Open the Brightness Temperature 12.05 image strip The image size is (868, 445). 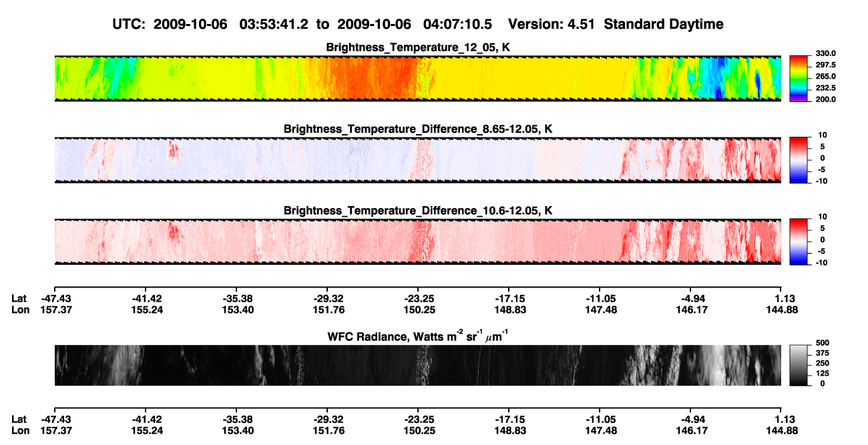pyautogui.click(x=418, y=79)
